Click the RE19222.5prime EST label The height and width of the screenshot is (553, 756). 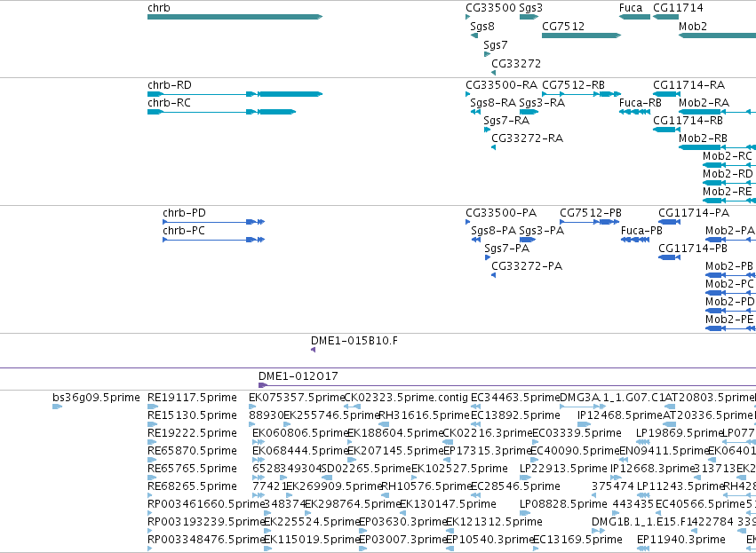tap(192, 433)
